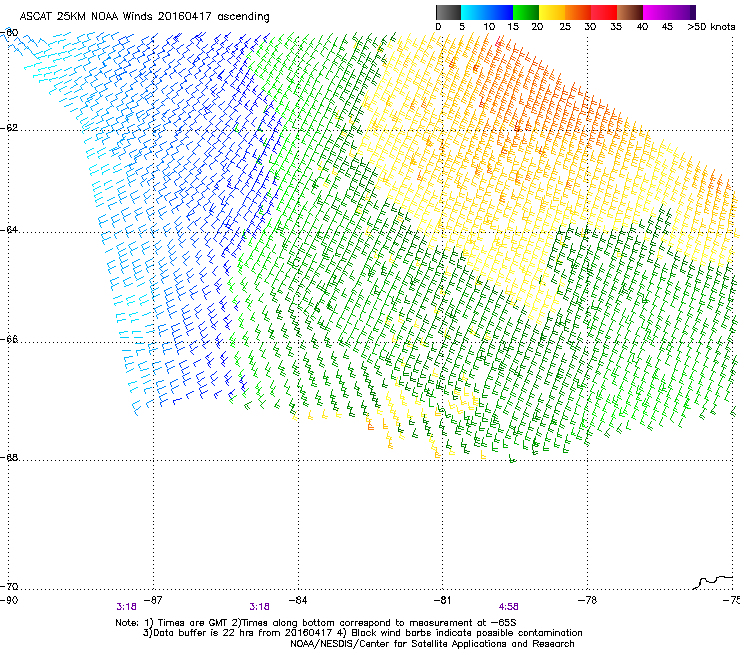Click the latitude label '-64'
Image resolution: width=740 pixels, height=650 pixels.
[9, 230]
